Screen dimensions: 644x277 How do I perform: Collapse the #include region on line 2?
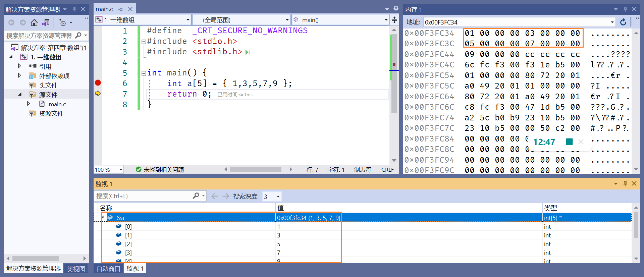click(144, 42)
